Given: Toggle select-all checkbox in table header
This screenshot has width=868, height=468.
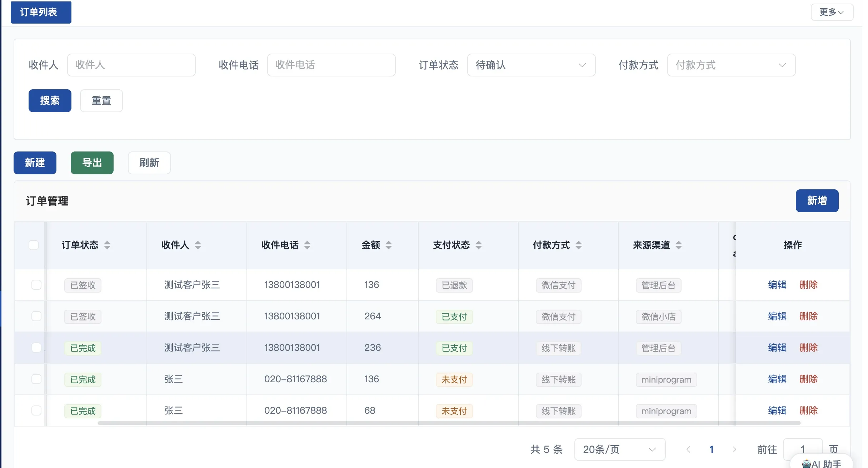Looking at the screenshot, I should click(34, 245).
